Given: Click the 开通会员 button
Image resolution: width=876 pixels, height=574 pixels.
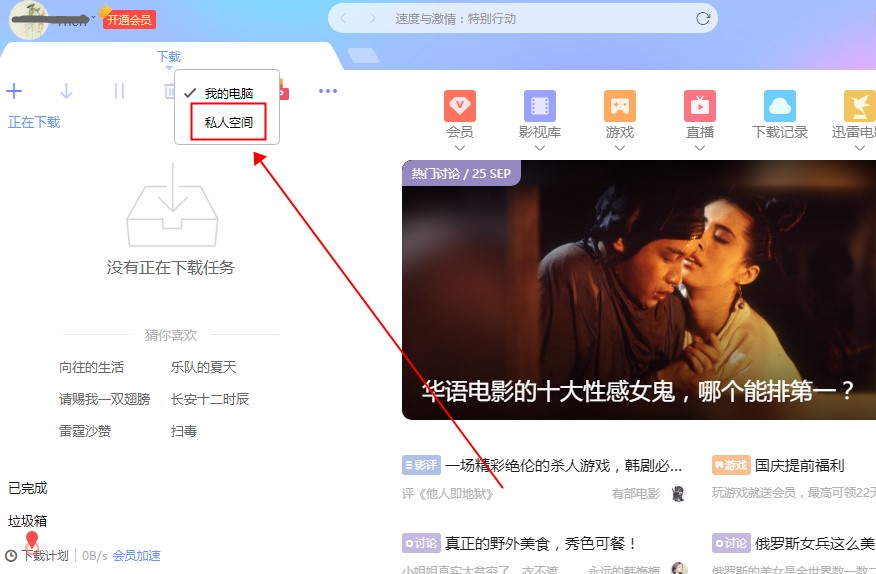Looking at the screenshot, I should click(129, 20).
